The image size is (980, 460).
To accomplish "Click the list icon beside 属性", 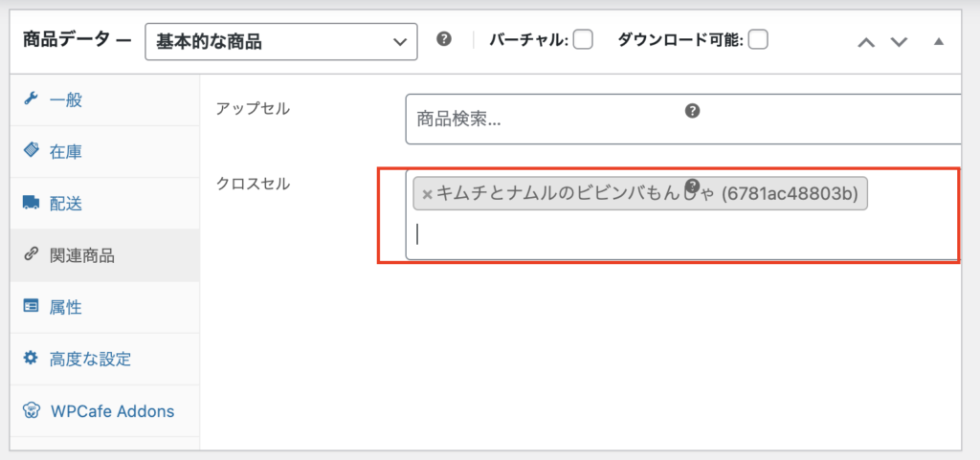I will tap(31, 307).
